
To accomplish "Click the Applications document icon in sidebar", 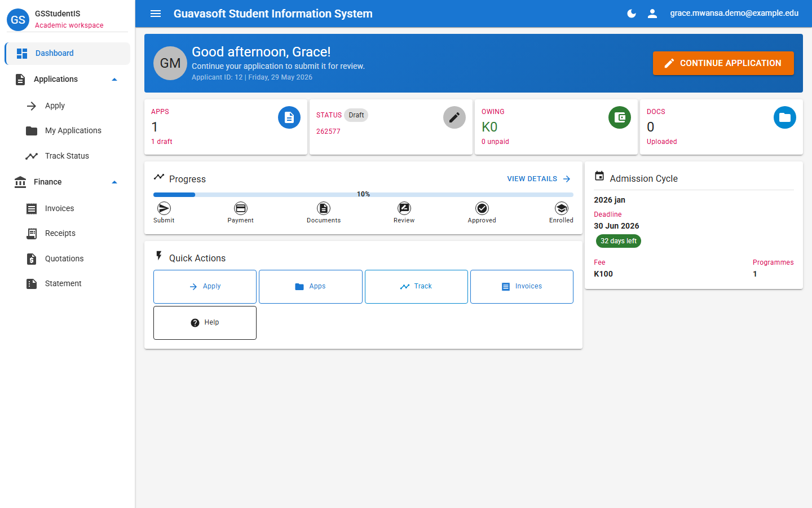I will 20,80.
